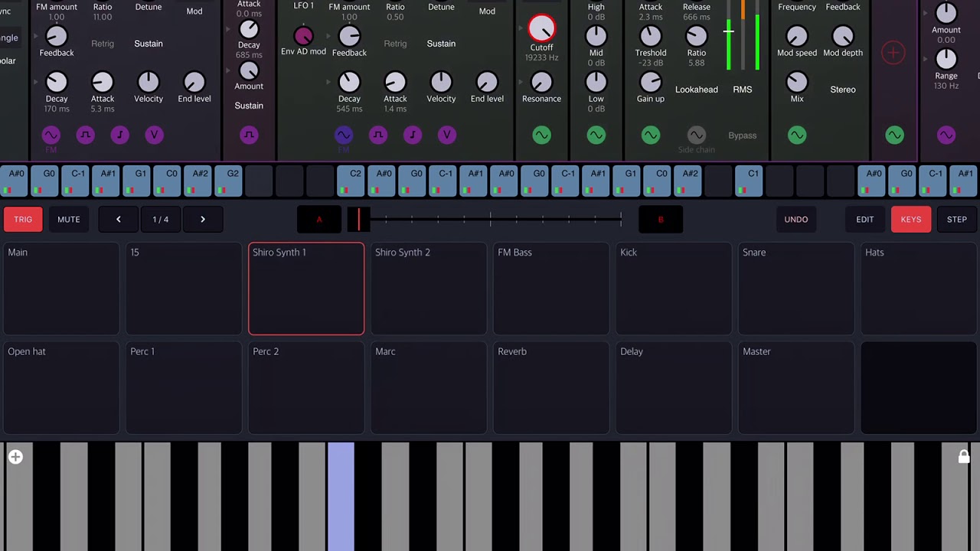Select the Snare track pad
This screenshot has width=980, height=551.
tap(796, 289)
